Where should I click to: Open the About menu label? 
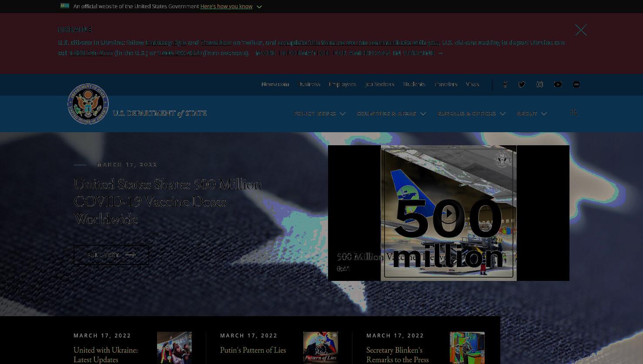coord(527,114)
